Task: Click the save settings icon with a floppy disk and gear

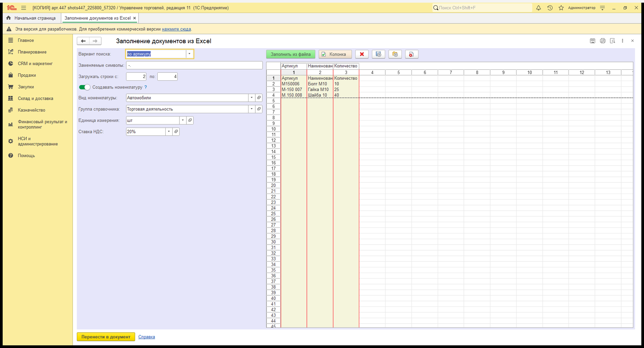Action: pos(378,54)
